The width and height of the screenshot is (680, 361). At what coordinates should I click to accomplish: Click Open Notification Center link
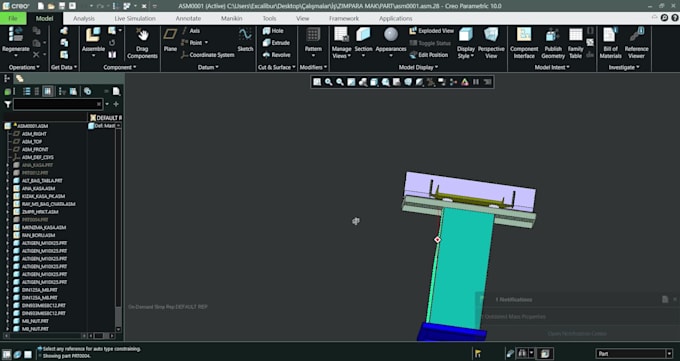[x=577, y=334]
